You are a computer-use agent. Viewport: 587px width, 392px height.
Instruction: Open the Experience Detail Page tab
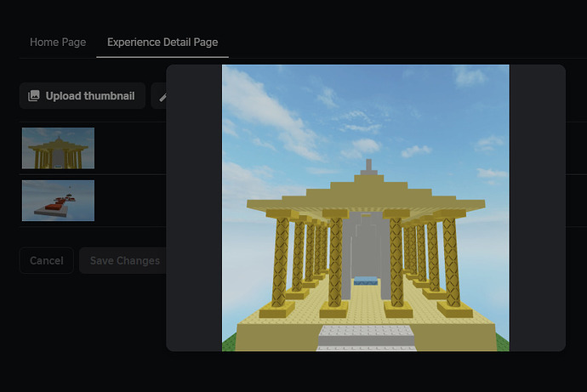click(x=162, y=43)
